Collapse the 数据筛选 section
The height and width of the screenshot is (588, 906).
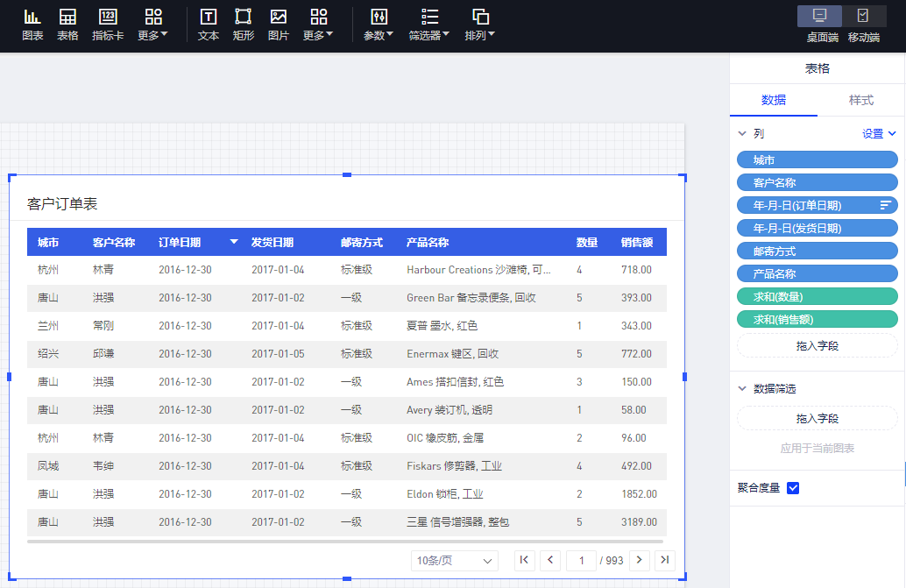pyautogui.click(x=742, y=388)
